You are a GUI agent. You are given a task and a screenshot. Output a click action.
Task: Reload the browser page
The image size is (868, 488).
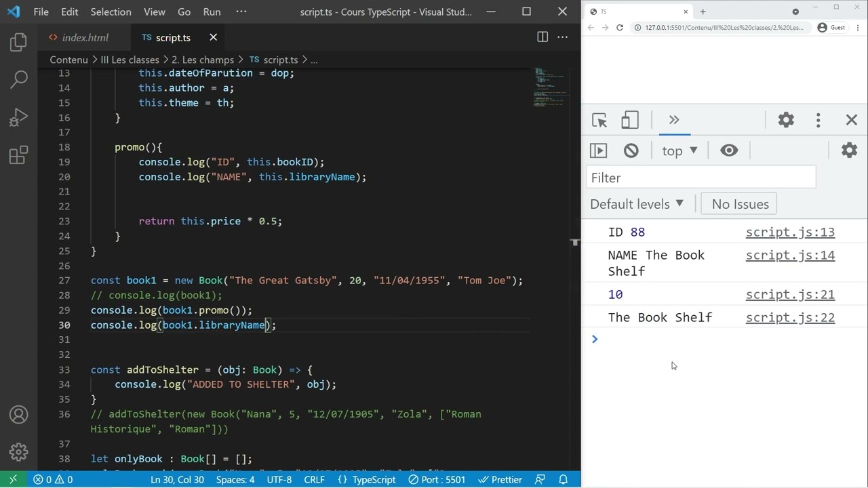tap(620, 28)
